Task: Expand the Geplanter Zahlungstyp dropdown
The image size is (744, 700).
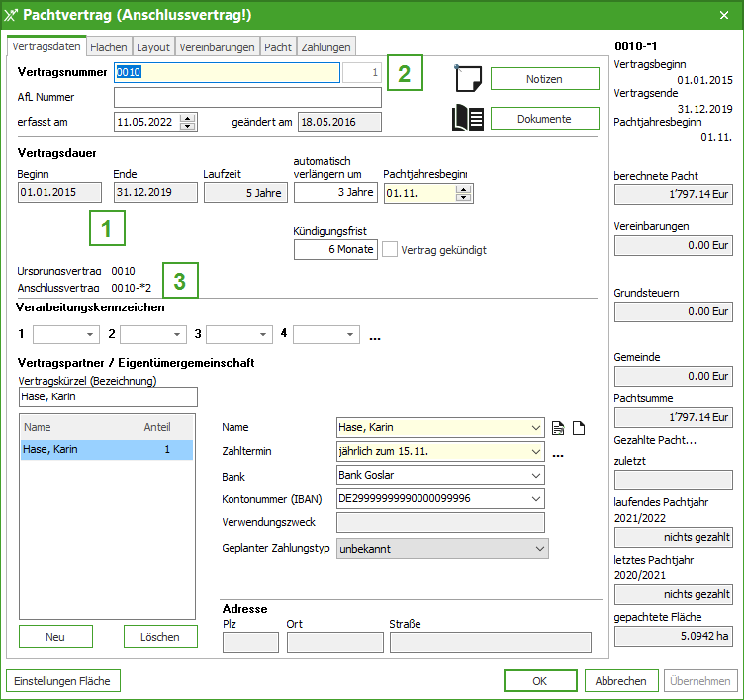Action: tap(540, 548)
